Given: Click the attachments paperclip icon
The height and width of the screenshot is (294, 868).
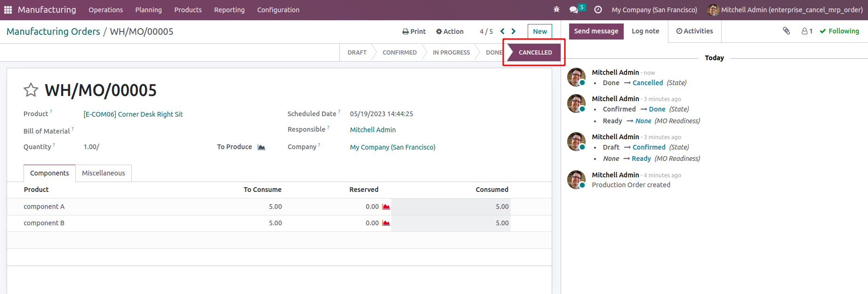Looking at the screenshot, I should click(786, 31).
